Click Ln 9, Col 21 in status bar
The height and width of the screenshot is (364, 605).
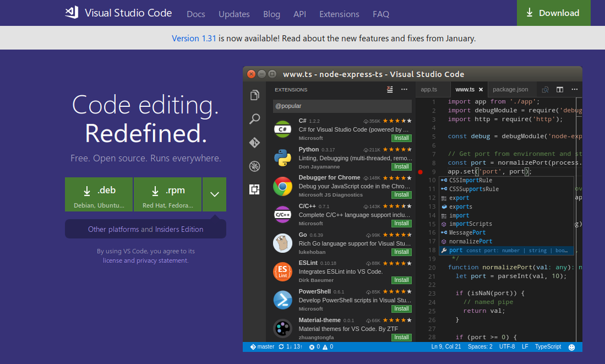click(446, 347)
